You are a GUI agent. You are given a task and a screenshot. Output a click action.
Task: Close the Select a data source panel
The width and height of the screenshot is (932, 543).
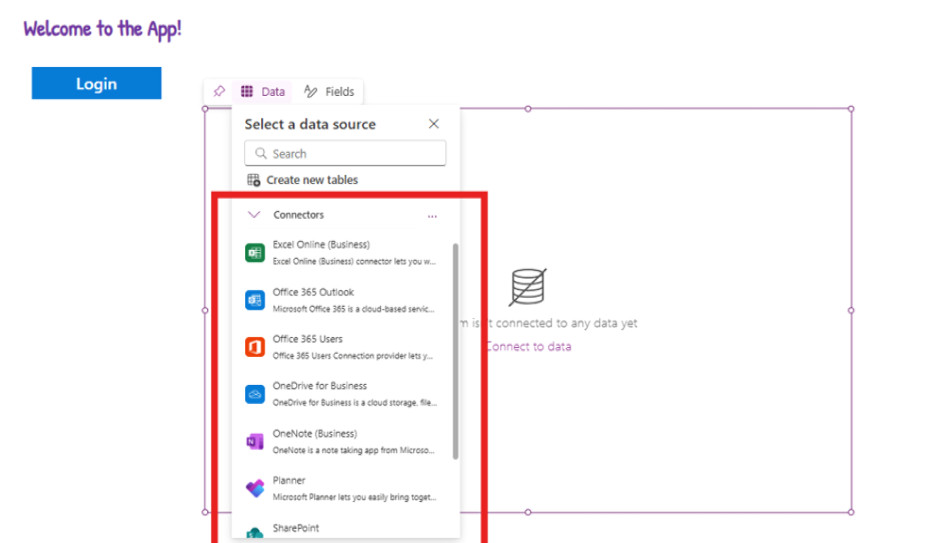point(434,124)
